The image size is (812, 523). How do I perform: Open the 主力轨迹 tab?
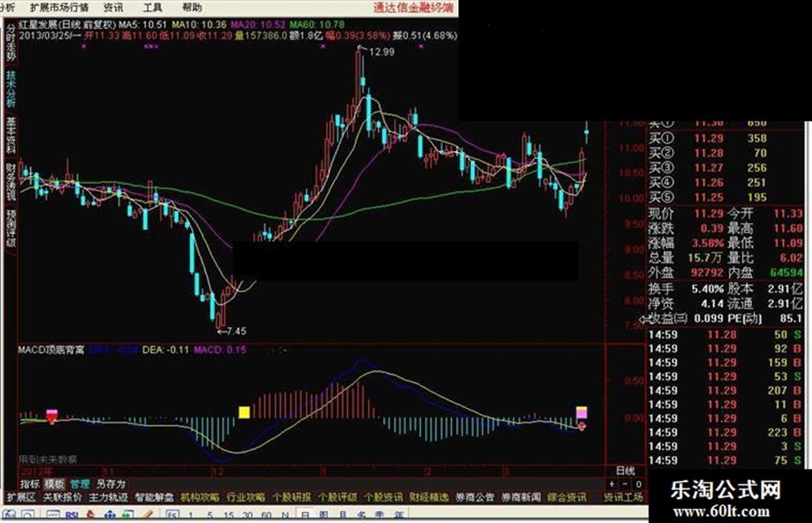click(x=108, y=497)
